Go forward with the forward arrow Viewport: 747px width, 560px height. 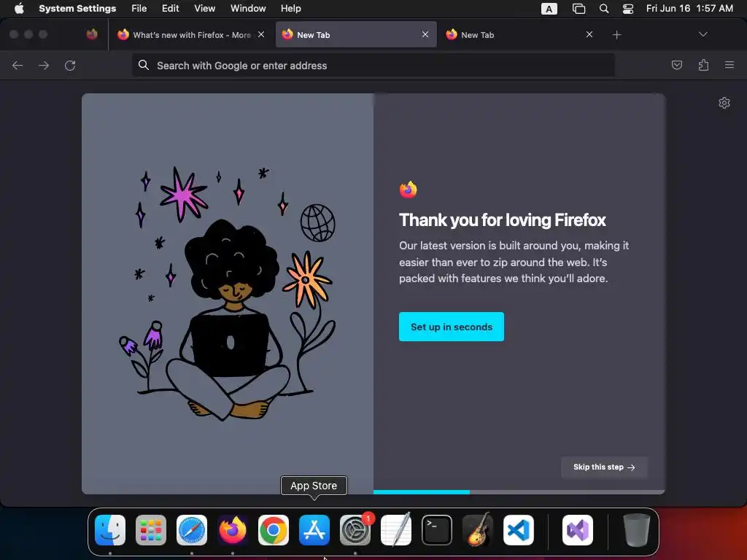(x=44, y=65)
